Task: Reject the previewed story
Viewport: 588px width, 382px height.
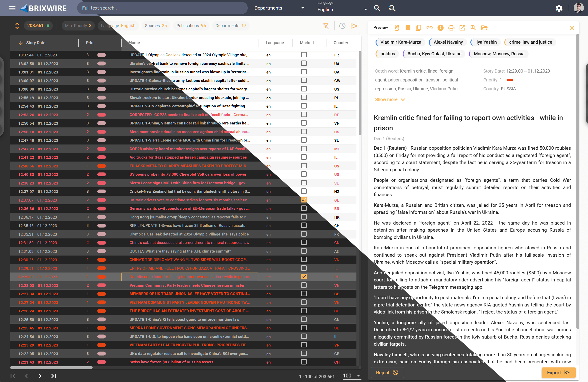Action: coord(387,372)
